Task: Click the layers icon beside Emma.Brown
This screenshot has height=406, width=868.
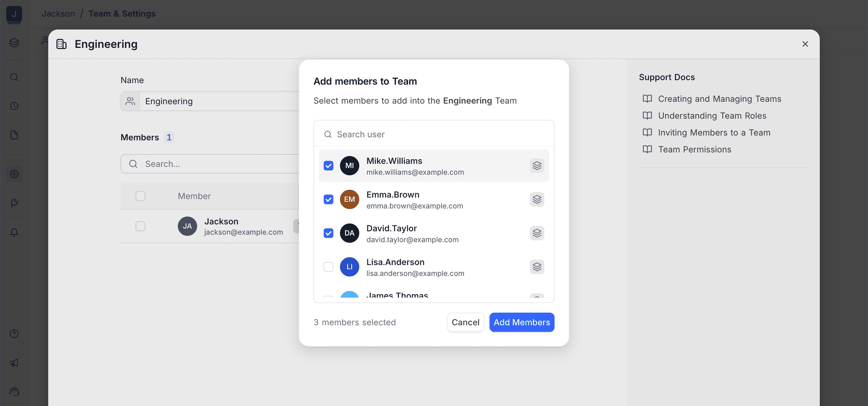Action: pyautogui.click(x=537, y=199)
